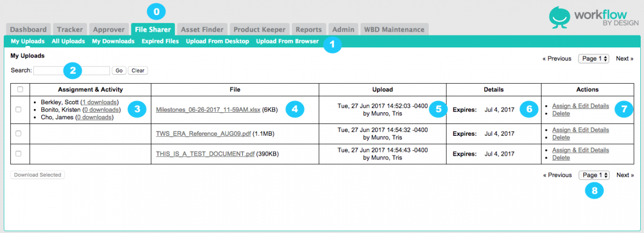Open the Dashboard tab
Screen dimensions: 644x233
pos(28,30)
